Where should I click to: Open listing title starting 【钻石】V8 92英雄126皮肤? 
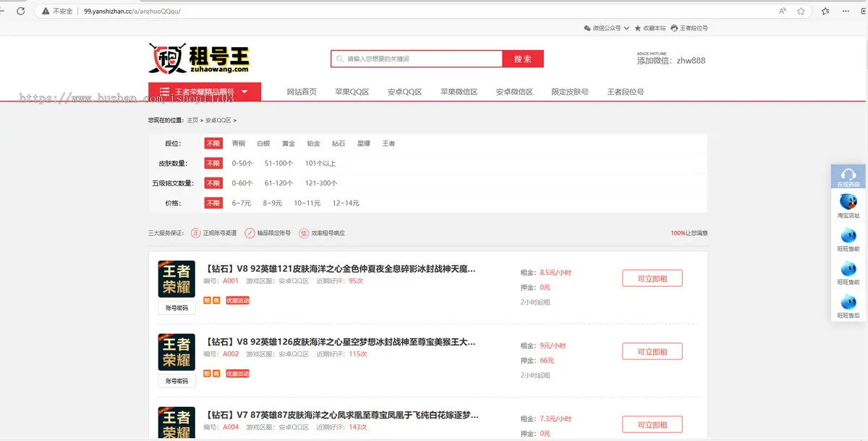(x=341, y=342)
